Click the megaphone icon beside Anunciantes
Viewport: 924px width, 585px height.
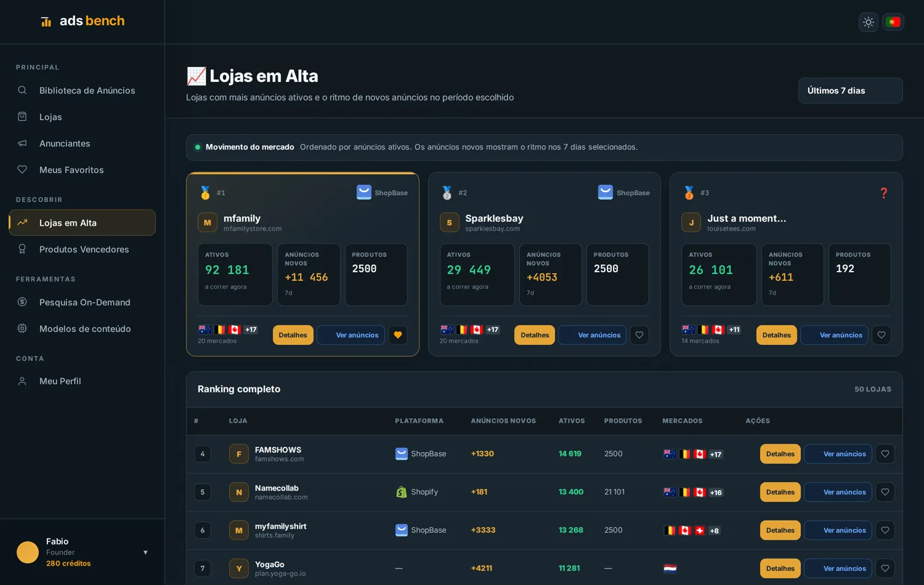point(22,143)
